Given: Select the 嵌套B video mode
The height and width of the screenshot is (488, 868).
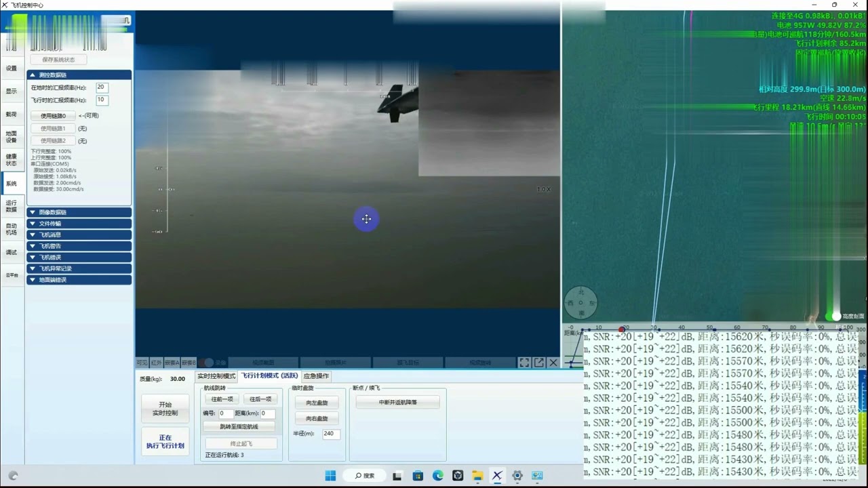Looking at the screenshot, I should tap(188, 363).
